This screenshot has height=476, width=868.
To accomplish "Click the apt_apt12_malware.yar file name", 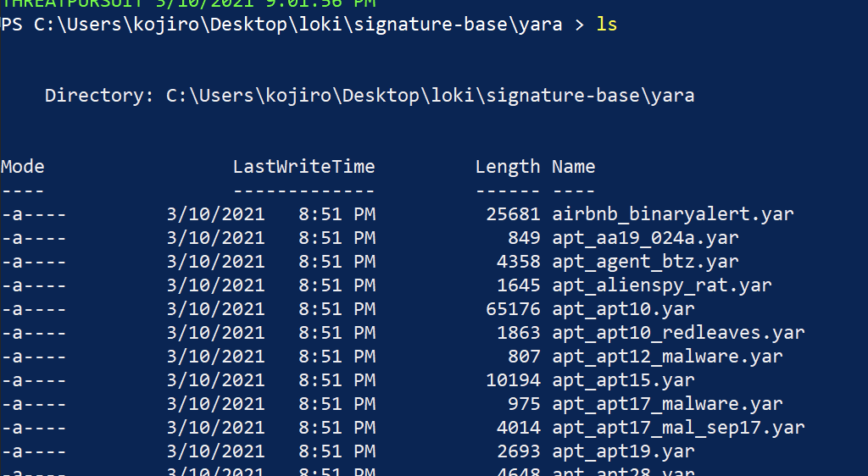I will [667, 357].
